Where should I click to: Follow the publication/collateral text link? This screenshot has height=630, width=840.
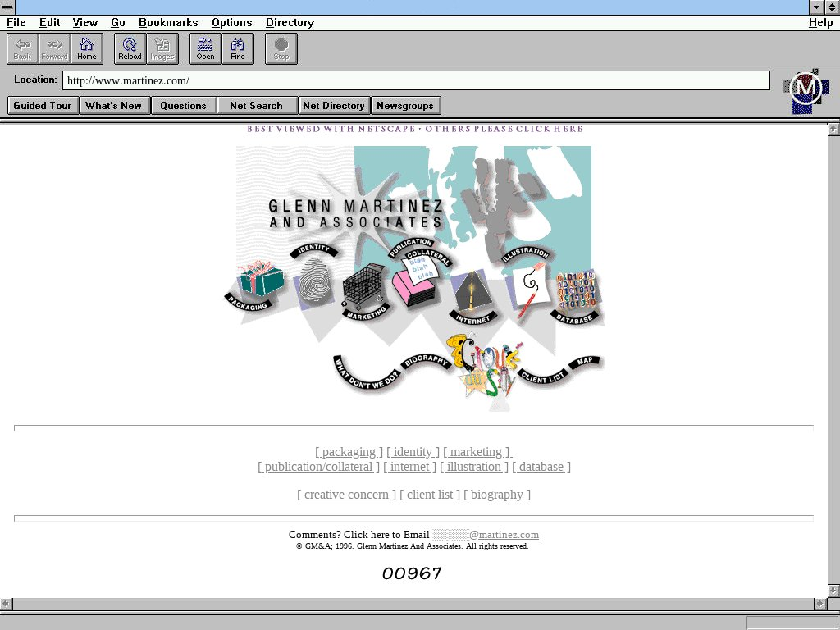[319, 467]
